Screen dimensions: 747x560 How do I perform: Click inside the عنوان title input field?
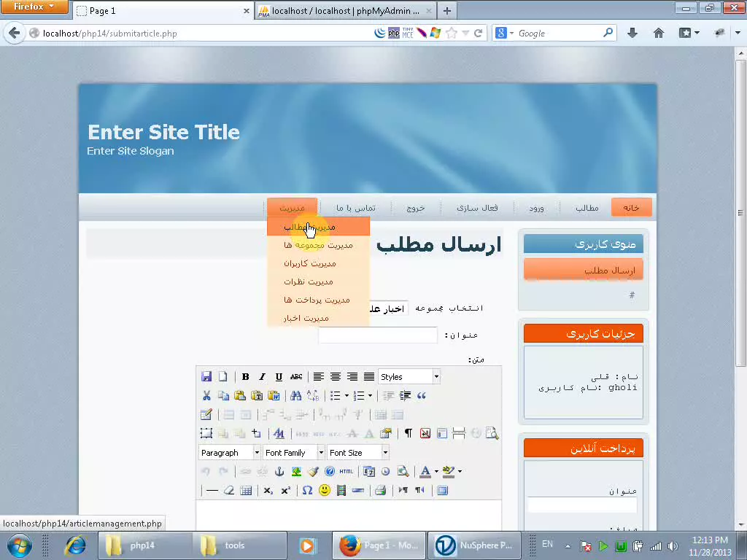(x=378, y=335)
